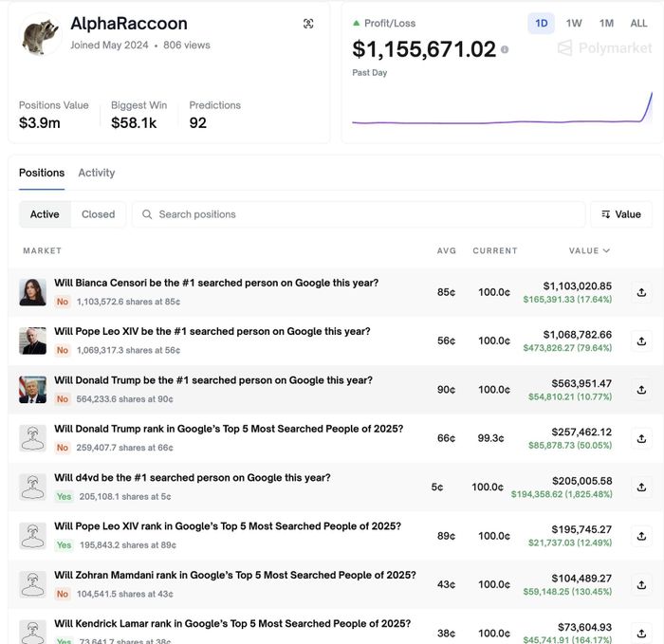The height and width of the screenshot is (644, 664).
Task: Click the profit/loss line chart
Action: pyautogui.click(x=502, y=108)
